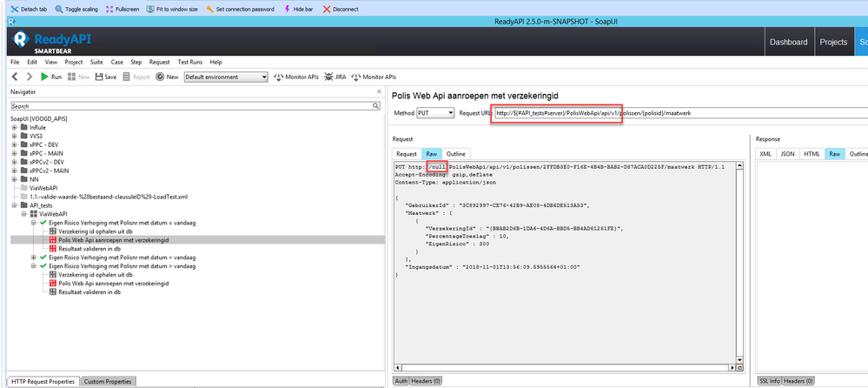Close the Navigator panel
Image resolution: width=868 pixels, height=388 pixels.
point(379,92)
